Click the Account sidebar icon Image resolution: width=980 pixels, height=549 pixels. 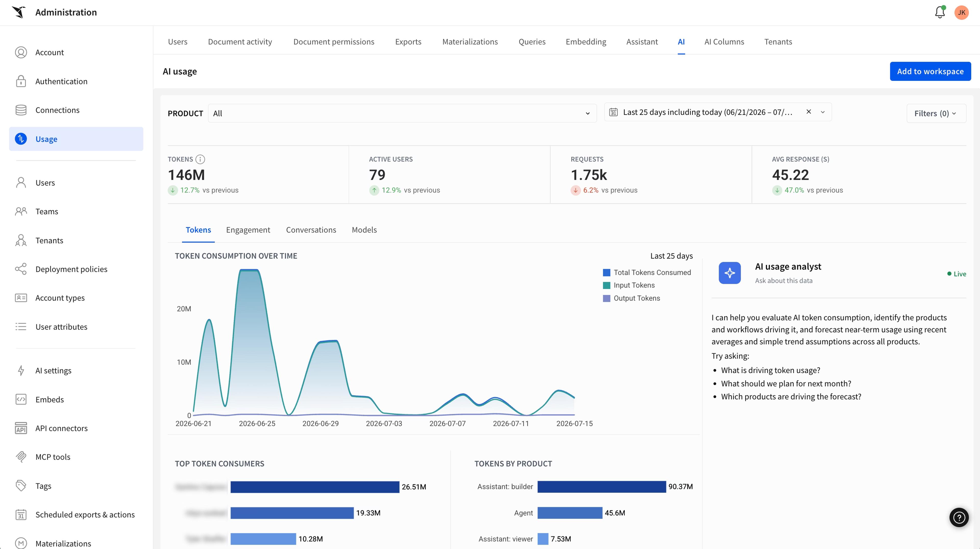pyautogui.click(x=21, y=53)
